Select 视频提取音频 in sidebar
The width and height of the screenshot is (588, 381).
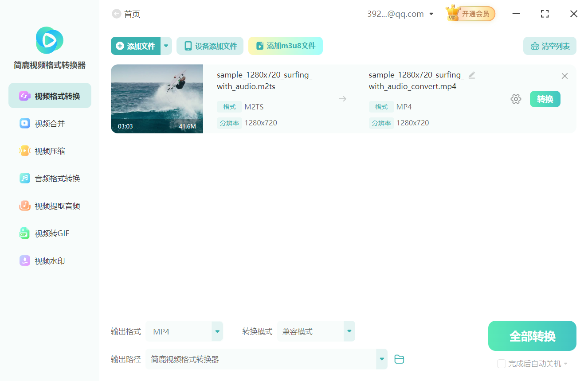point(50,206)
